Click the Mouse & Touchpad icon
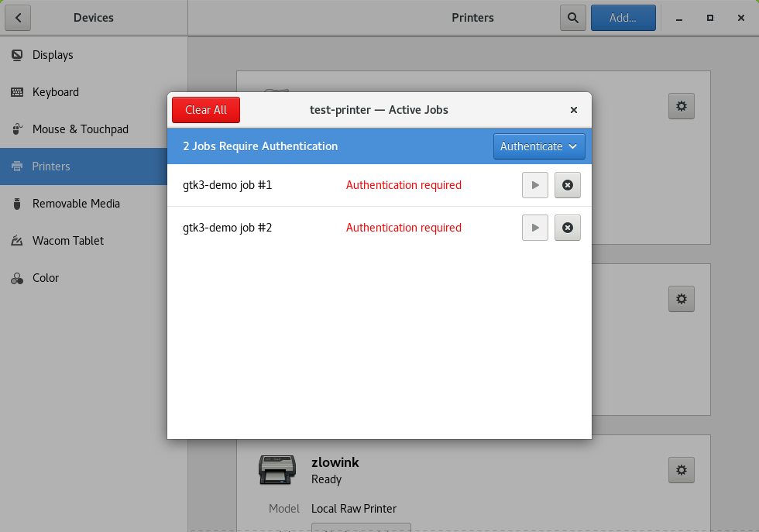The image size is (759, 532). coord(17,129)
